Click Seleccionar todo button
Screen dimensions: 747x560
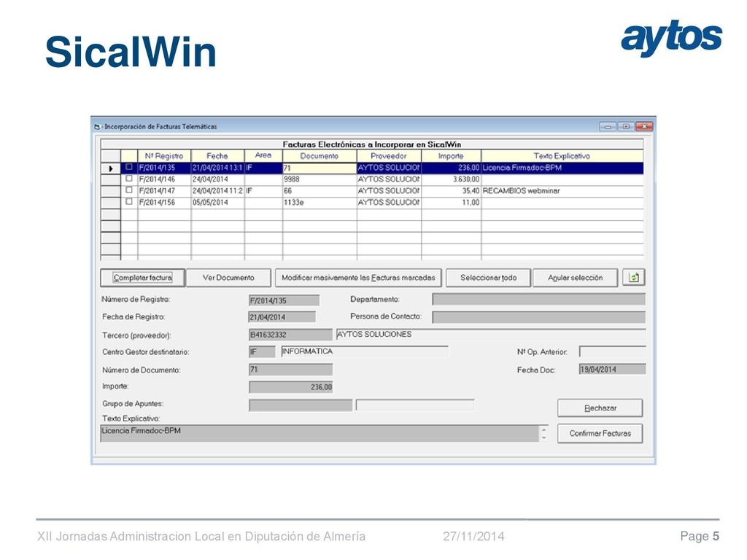pyautogui.click(x=488, y=278)
